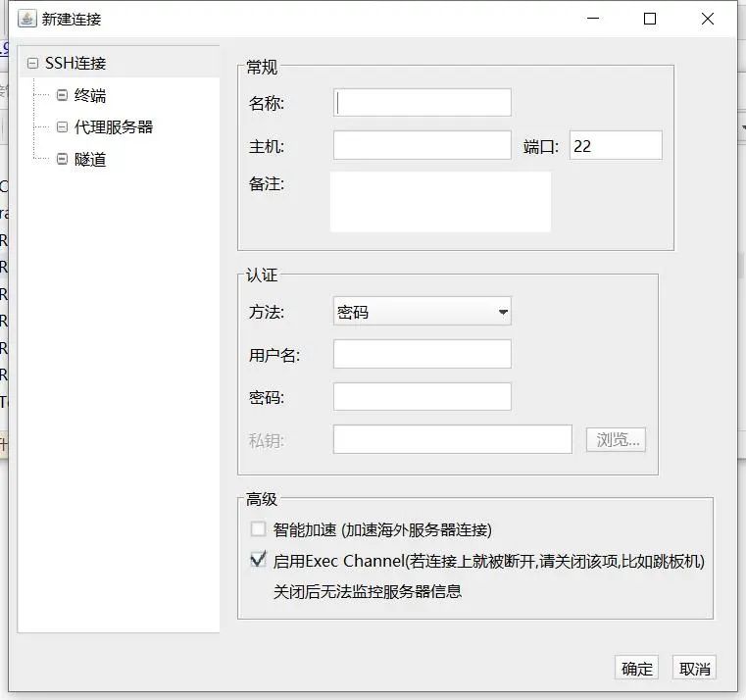The height and width of the screenshot is (700, 746).
Task: Disable the 启用Exec Channel checkbox
Action: point(259,561)
